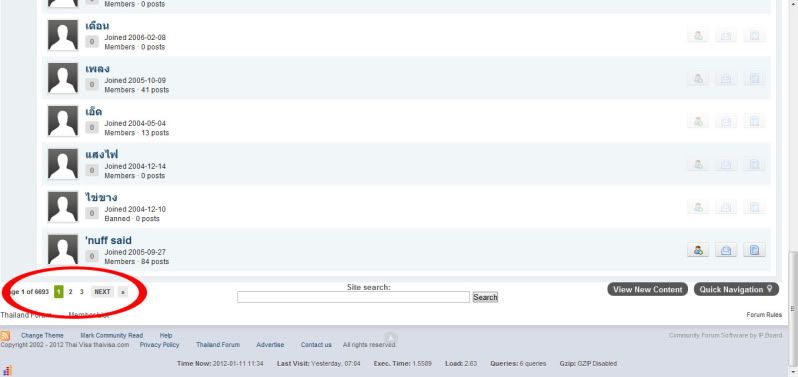Viewport: 798px width, 377px height.
Task: Click the scroll-to-top arrow icon in the footer
Action: pos(390,338)
